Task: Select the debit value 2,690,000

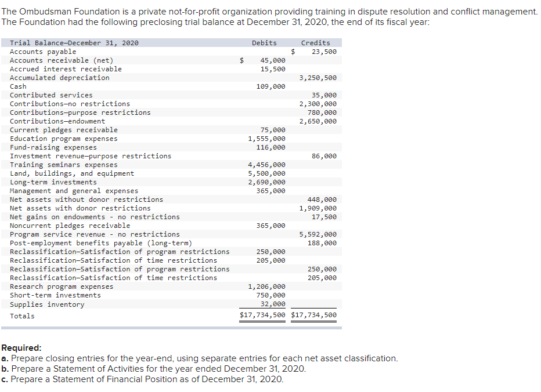Action: click(266, 182)
